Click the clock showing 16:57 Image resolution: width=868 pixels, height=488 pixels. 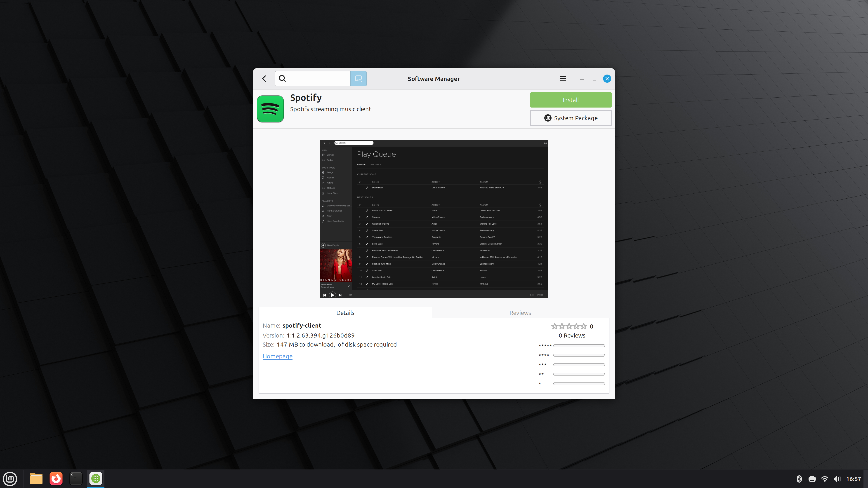tap(854, 479)
